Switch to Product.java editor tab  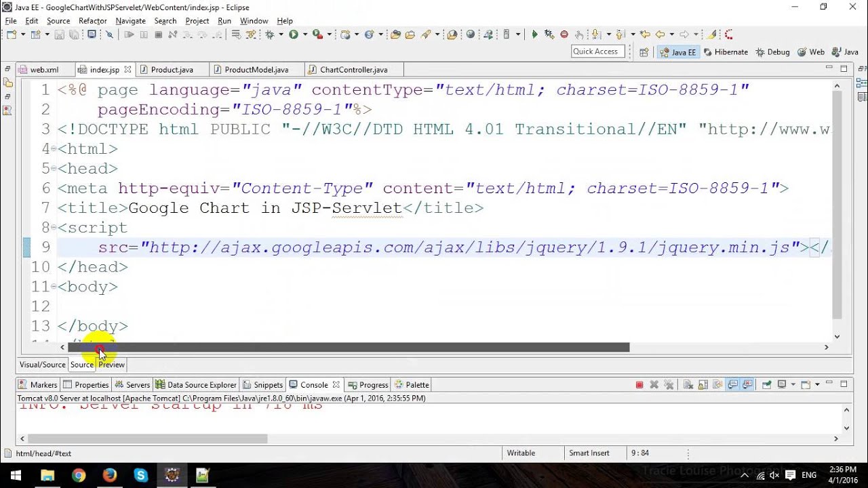click(x=172, y=69)
